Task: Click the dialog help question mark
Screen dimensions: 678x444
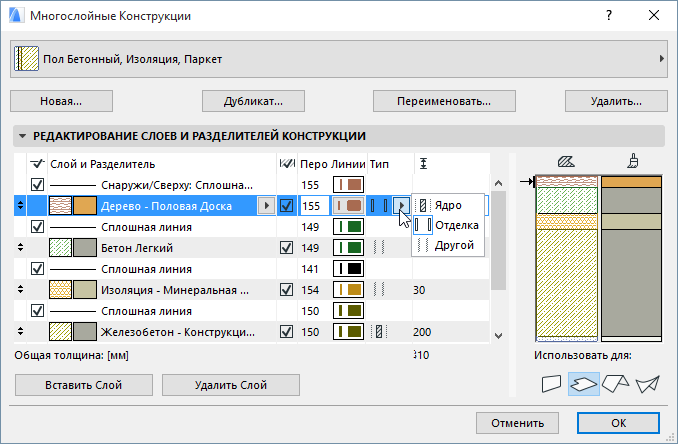Action: click(x=609, y=16)
